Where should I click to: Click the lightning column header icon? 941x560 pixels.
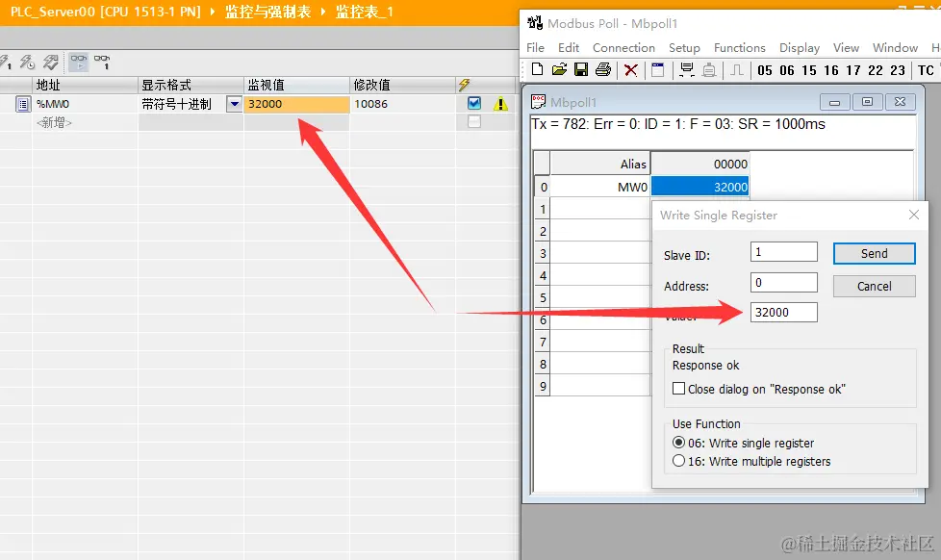(x=464, y=85)
